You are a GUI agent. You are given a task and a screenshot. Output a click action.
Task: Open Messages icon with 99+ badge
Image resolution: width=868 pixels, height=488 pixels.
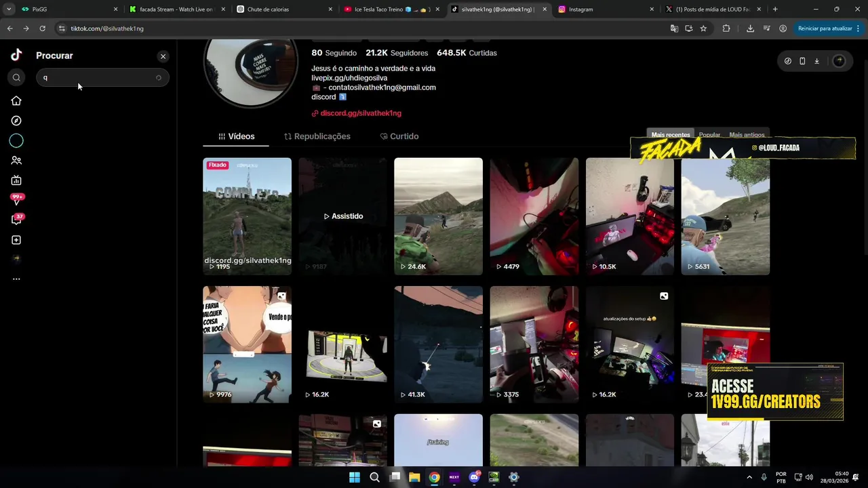pyautogui.click(x=16, y=199)
